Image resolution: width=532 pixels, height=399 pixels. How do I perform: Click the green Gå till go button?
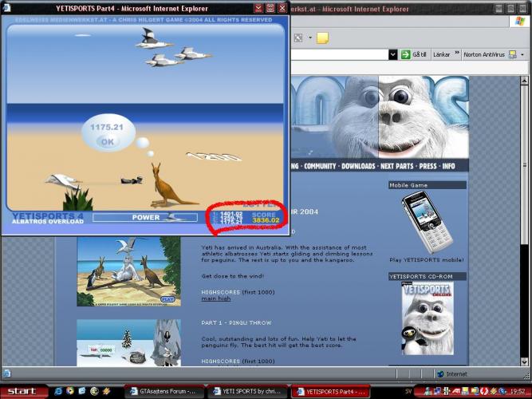413,54
